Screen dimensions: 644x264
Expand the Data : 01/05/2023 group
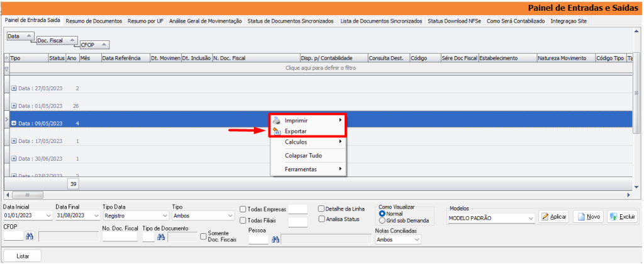(x=14, y=106)
